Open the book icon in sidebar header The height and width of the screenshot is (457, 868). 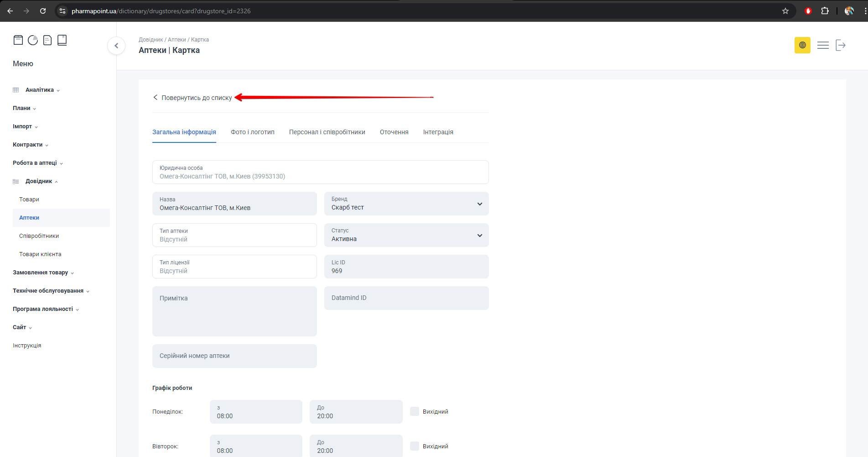tap(62, 40)
